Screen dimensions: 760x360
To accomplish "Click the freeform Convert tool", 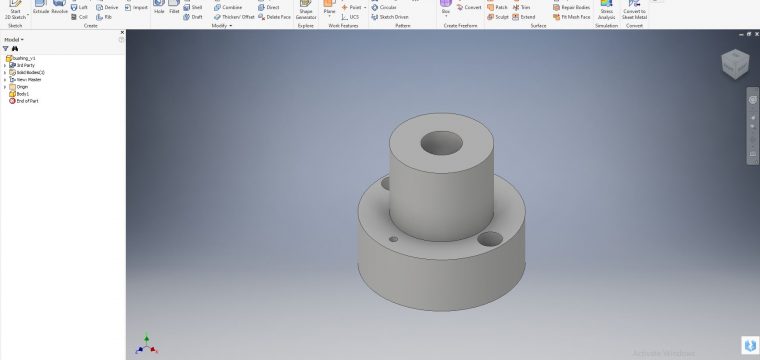I will [469, 7].
